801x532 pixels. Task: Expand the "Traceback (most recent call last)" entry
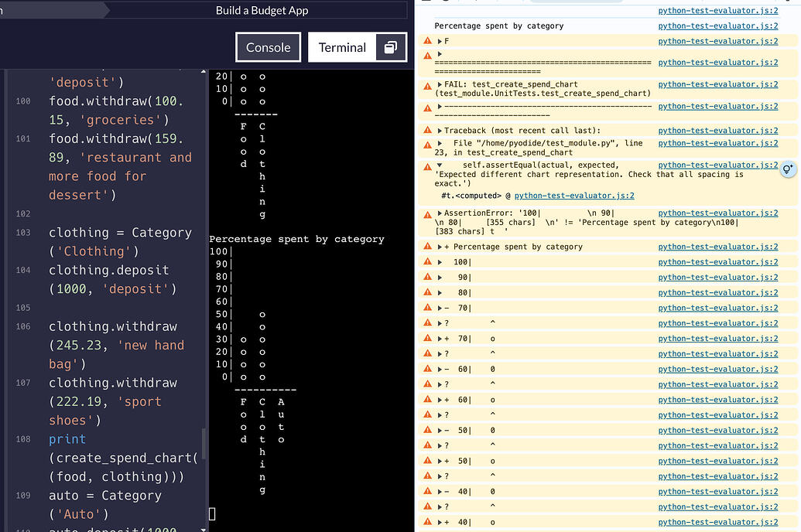[440, 131]
